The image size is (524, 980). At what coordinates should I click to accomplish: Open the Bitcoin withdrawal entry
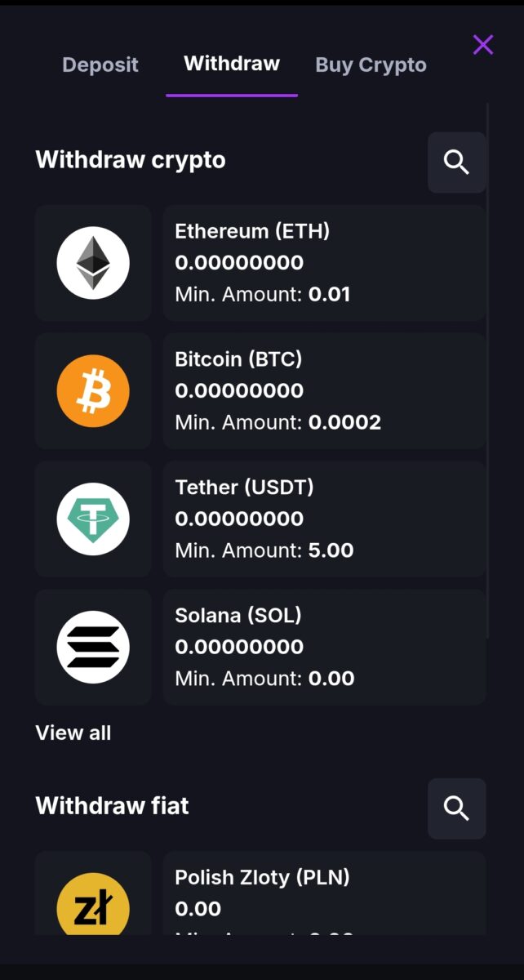coord(324,390)
